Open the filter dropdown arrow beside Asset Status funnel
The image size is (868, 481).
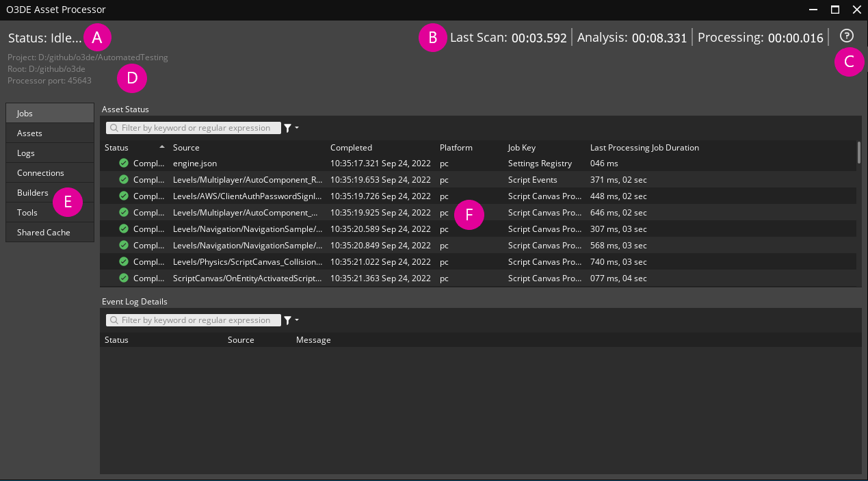point(296,128)
